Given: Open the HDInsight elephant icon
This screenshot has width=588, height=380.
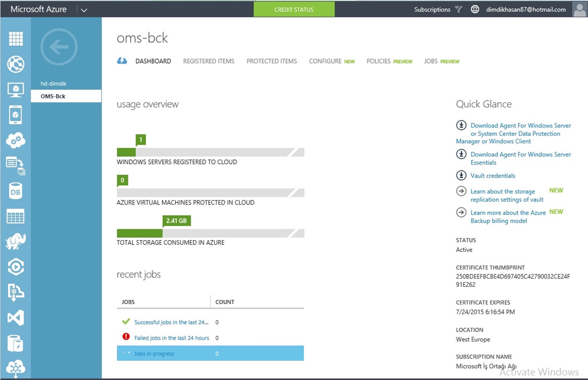Looking at the screenshot, I should pyautogui.click(x=15, y=242).
